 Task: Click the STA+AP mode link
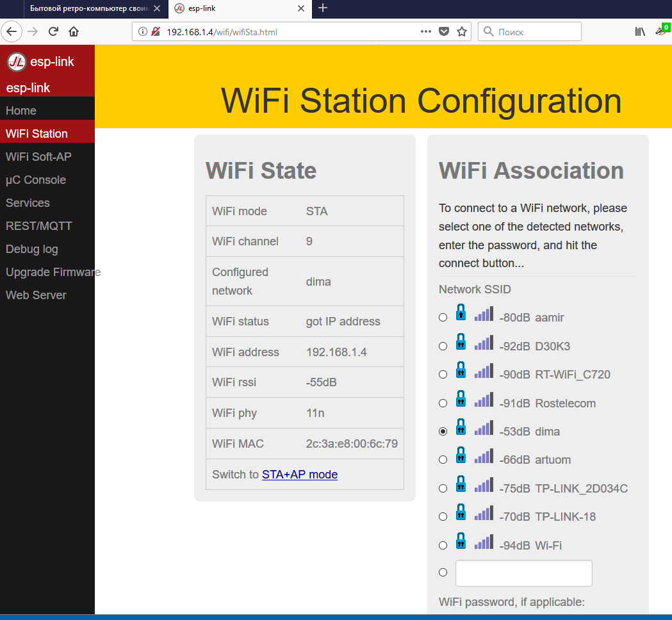[299, 475]
